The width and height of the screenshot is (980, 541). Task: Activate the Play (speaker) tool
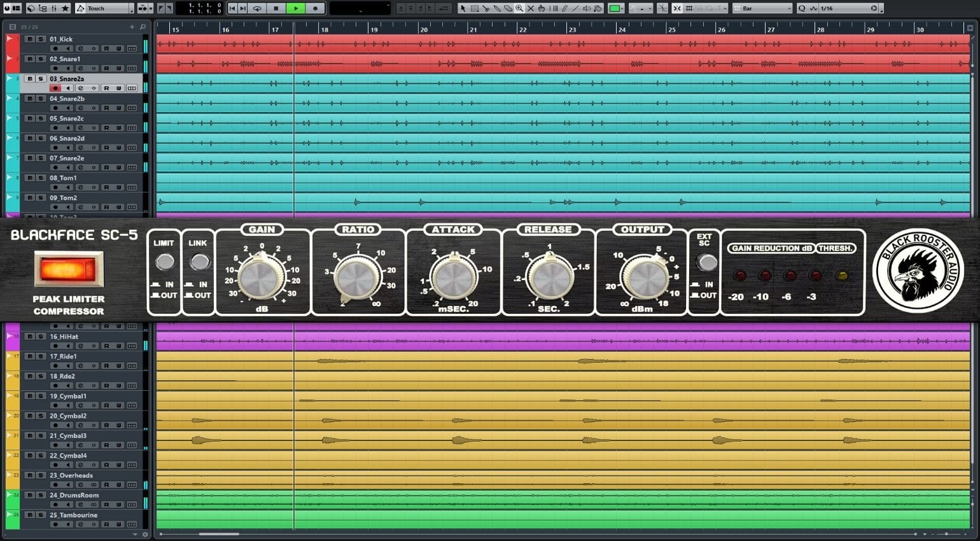point(586,8)
